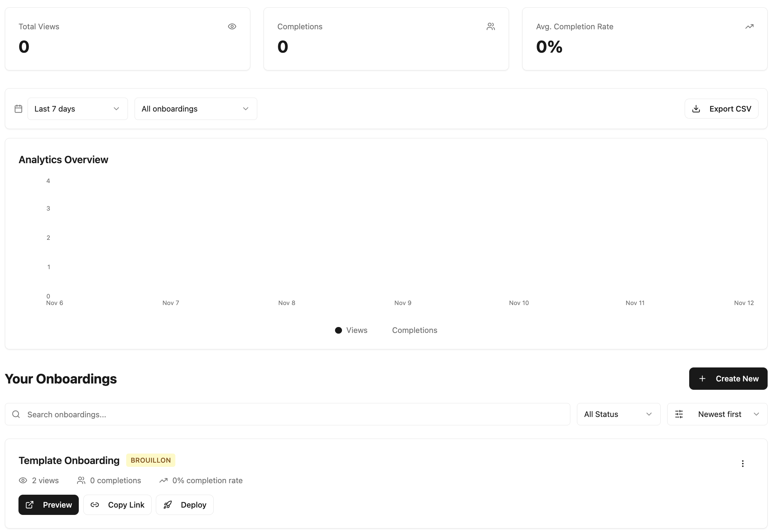This screenshot has height=532, width=776.
Task: Click the download icon in Export CSV button
Action: 697,108
